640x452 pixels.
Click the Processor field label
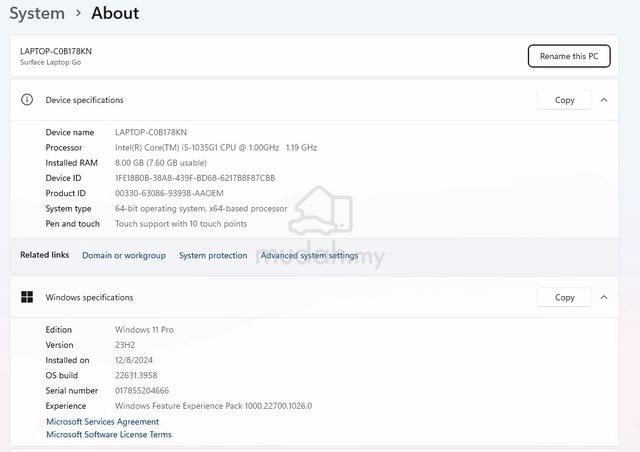pos(64,147)
